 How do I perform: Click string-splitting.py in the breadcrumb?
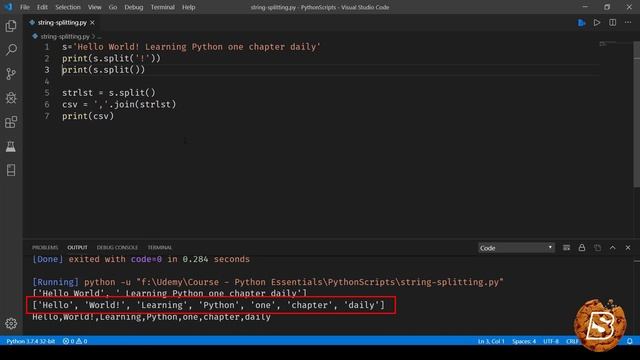[65, 36]
